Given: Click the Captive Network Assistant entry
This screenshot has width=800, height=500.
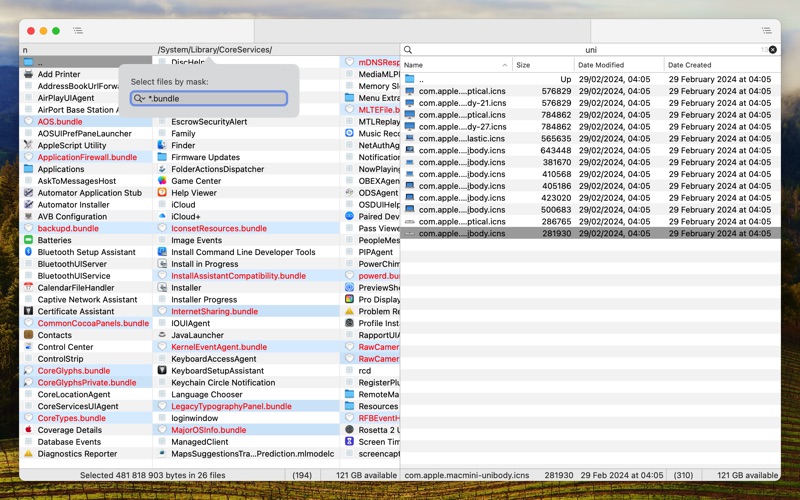Looking at the screenshot, I should tap(87, 299).
